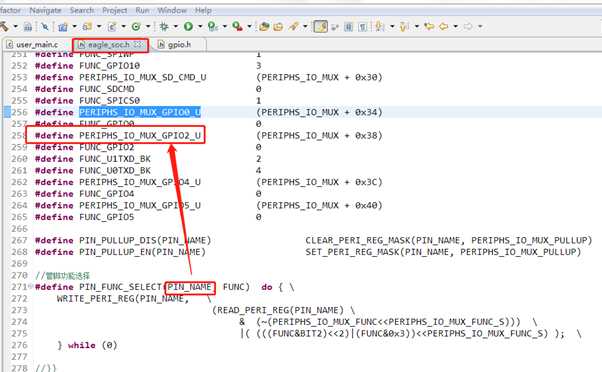
Task: Open the Help menu
Action: (x=203, y=10)
